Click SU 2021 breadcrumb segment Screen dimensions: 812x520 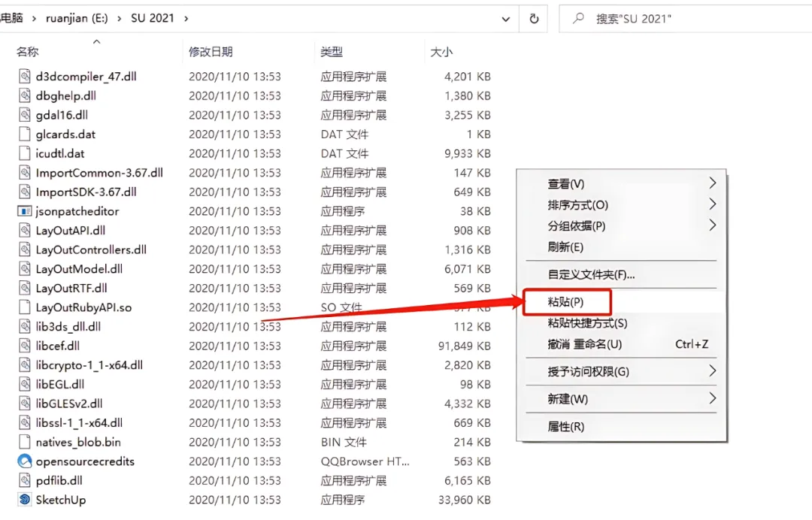pyautogui.click(x=152, y=18)
